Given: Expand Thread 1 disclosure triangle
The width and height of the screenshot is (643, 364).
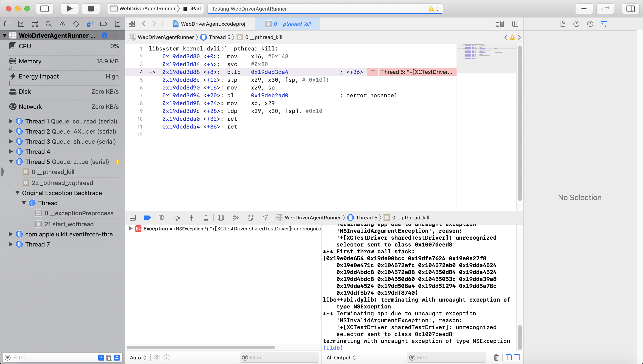Looking at the screenshot, I should pyautogui.click(x=11, y=121).
